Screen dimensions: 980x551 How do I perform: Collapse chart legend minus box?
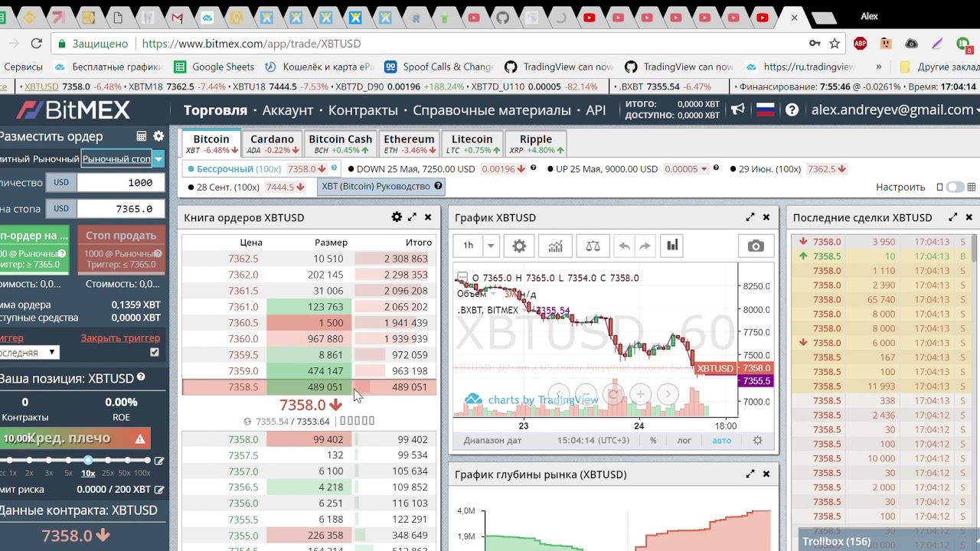coord(462,277)
